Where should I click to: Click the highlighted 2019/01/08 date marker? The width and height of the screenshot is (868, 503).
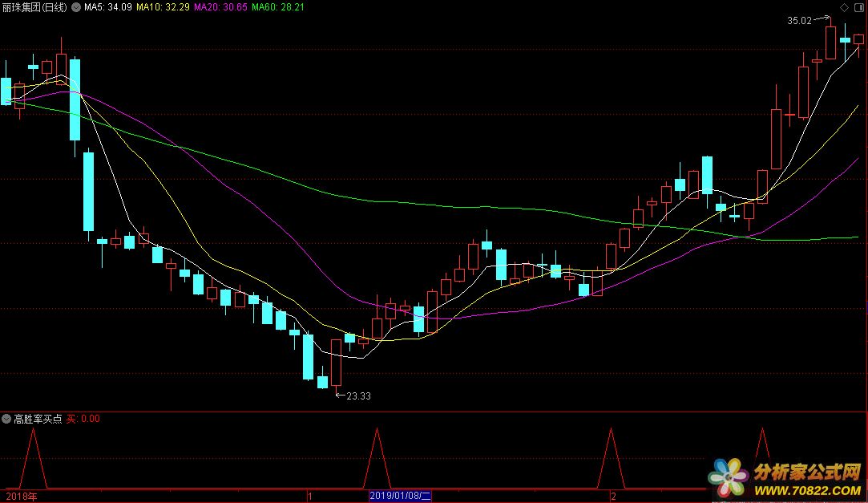(x=400, y=496)
